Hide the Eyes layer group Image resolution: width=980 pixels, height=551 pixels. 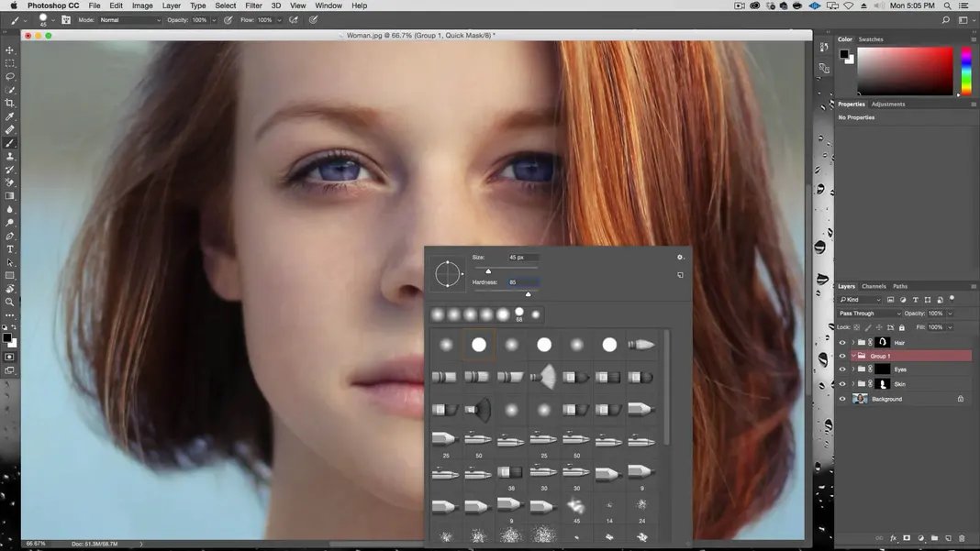click(x=841, y=369)
